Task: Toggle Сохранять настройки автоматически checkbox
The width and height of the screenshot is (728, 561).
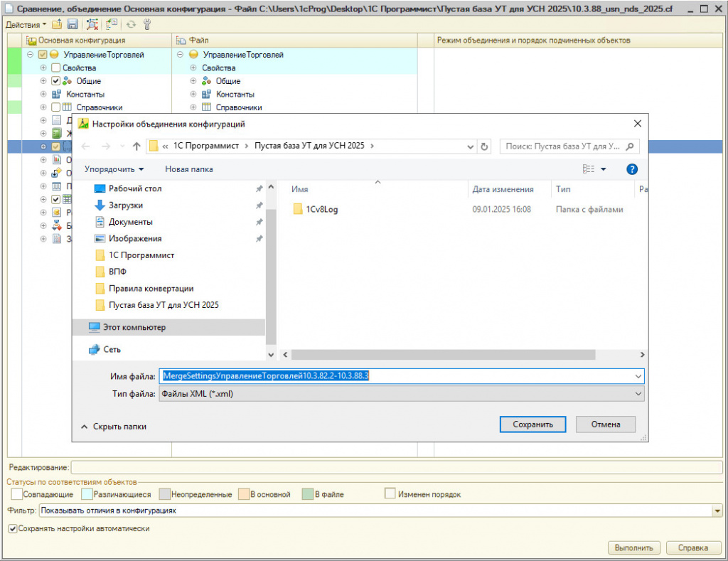Action: coord(13,528)
